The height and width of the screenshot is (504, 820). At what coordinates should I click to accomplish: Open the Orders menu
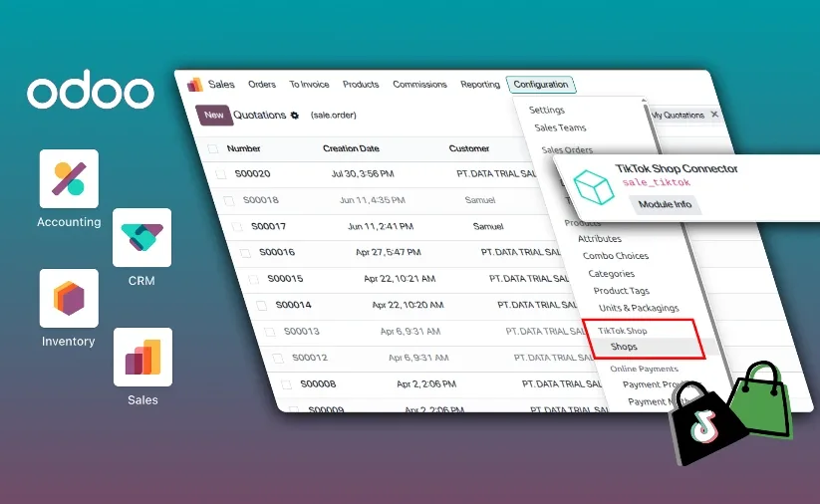tap(262, 85)
